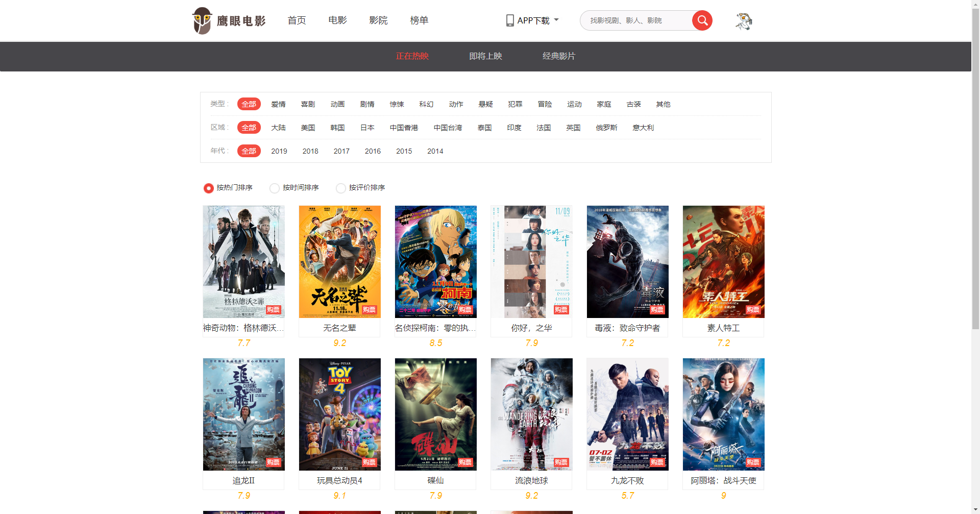This screenshot has width=980, height=514.
Task: Switch to the 经典影片 tab
Action: 559,56
